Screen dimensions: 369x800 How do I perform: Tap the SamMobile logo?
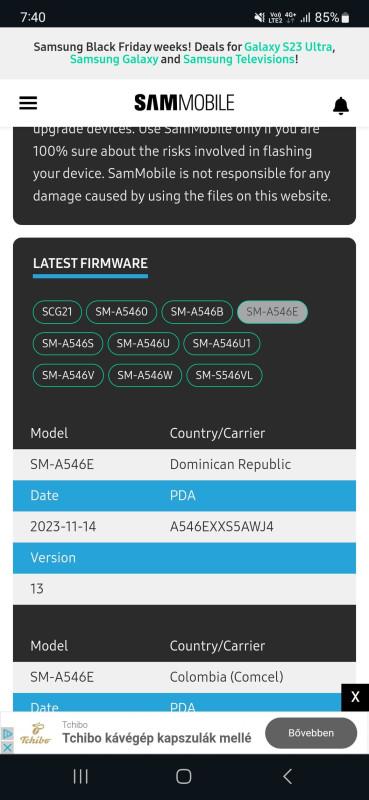point(184,103)
